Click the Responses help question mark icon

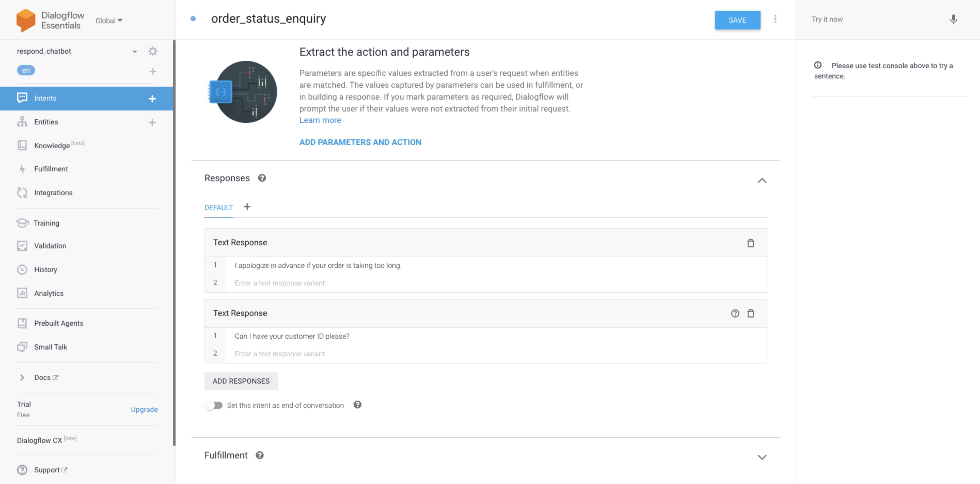[262, 178]
